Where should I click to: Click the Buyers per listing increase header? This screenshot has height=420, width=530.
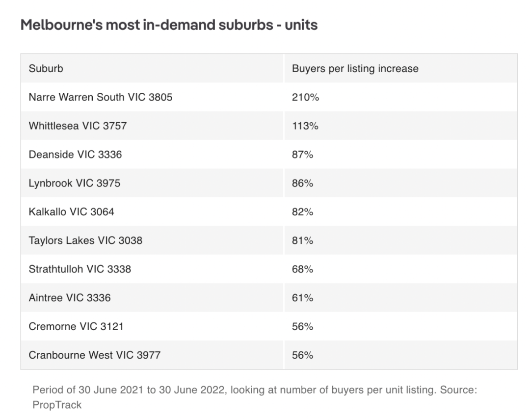(x=401, y=68)
